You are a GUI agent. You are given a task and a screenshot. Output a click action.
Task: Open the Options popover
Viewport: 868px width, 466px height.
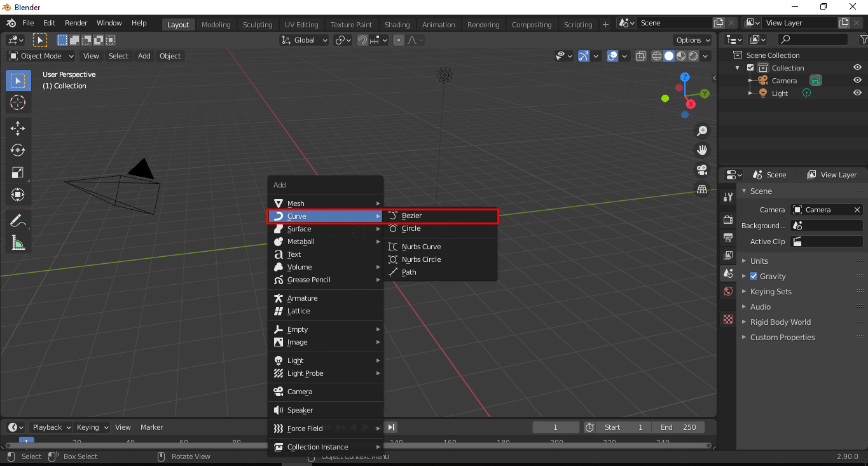(692, 39)
